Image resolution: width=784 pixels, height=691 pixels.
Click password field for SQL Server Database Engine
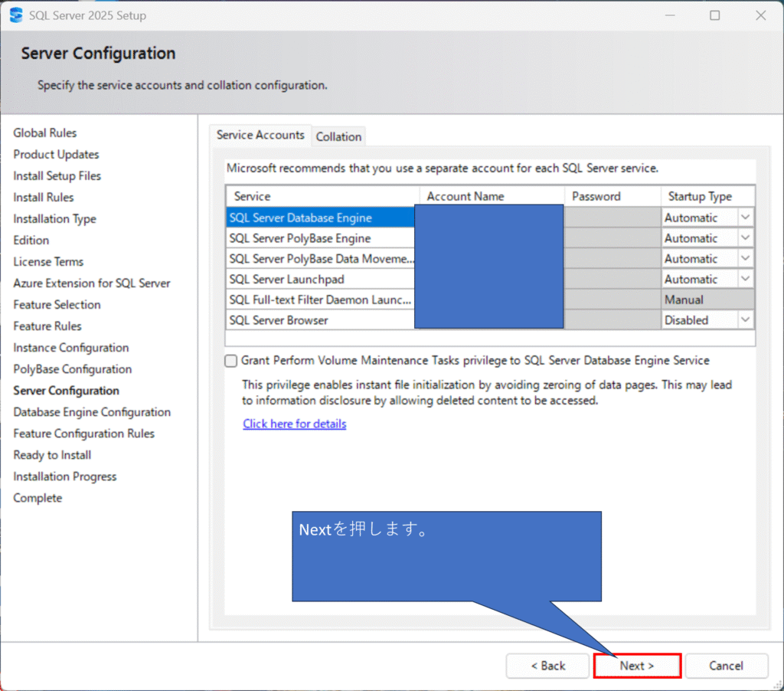pyautogui.click(x=612, y=218)
